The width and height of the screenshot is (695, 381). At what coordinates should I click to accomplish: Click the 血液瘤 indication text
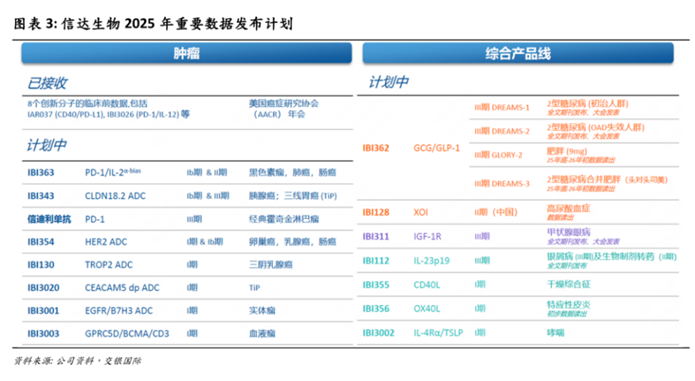pyautogui.click(x=262, y=334)
